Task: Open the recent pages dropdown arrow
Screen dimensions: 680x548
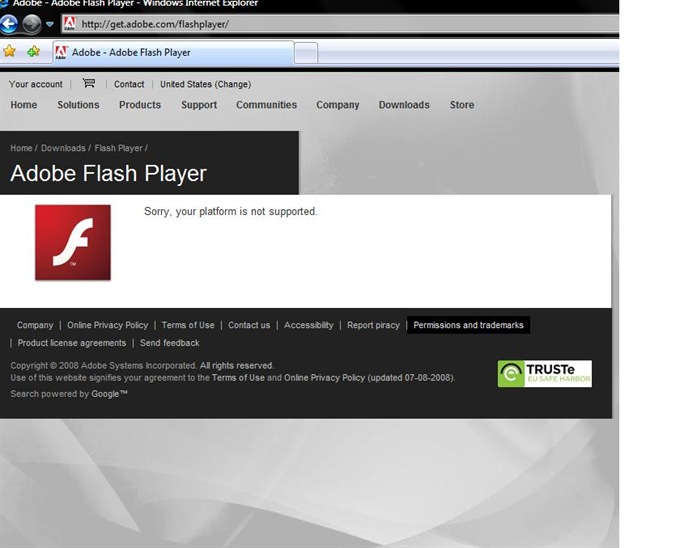Action: click(x=50, y=24)
